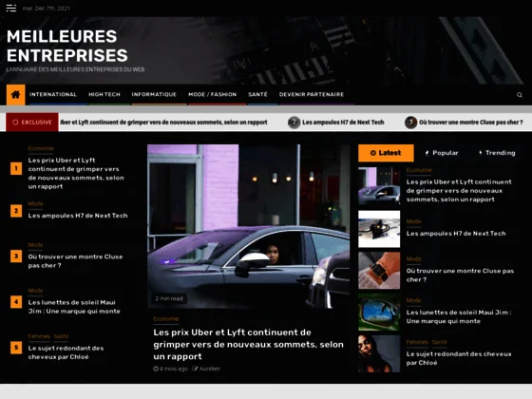Open the Devenir Partenaire menu item
Screen dimensions: 532x399
[312, 94]
